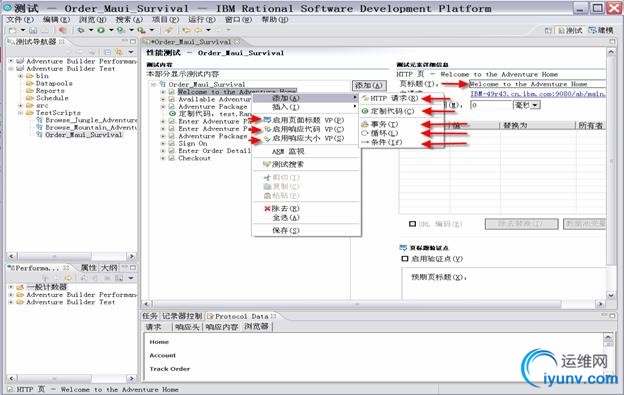The height and width of the screenshot is (395, 624).
Task: Click the Track Order link in browser
Action: 170,369
